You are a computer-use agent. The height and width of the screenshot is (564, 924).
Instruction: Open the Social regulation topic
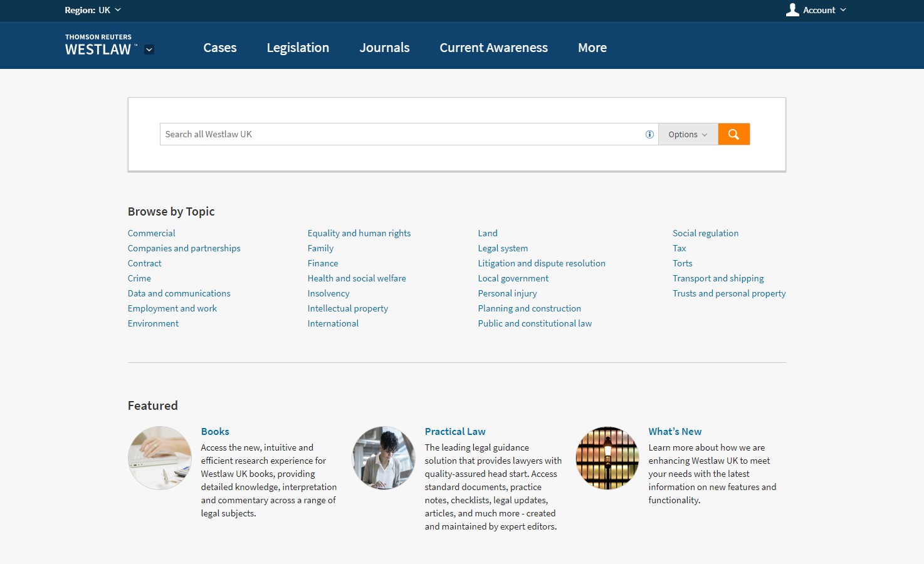(x=706, y=233)
